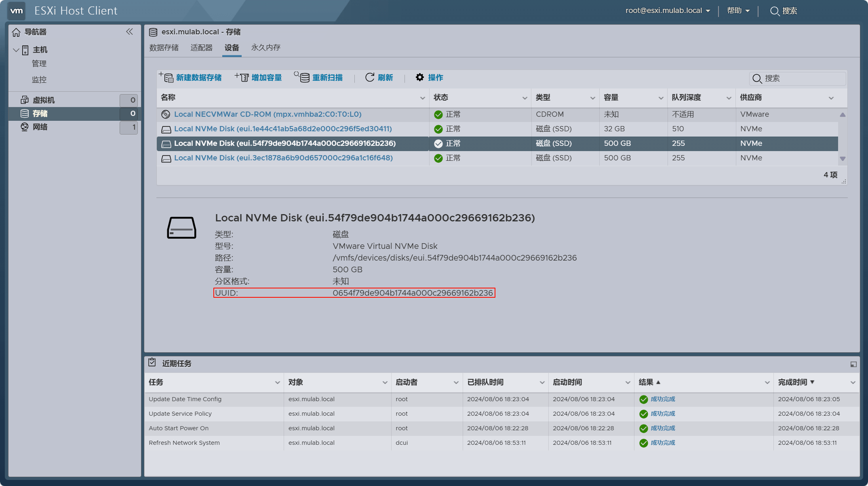Click the storage icon beside esxi.mulab.local title
Screen dimensions: 868x486
click(153, 32)
